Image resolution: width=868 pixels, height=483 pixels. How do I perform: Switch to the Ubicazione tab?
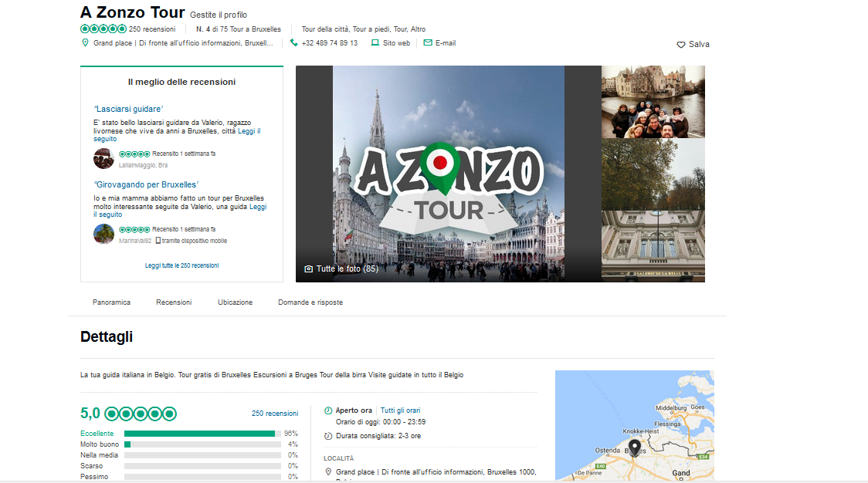click(236, 302)
